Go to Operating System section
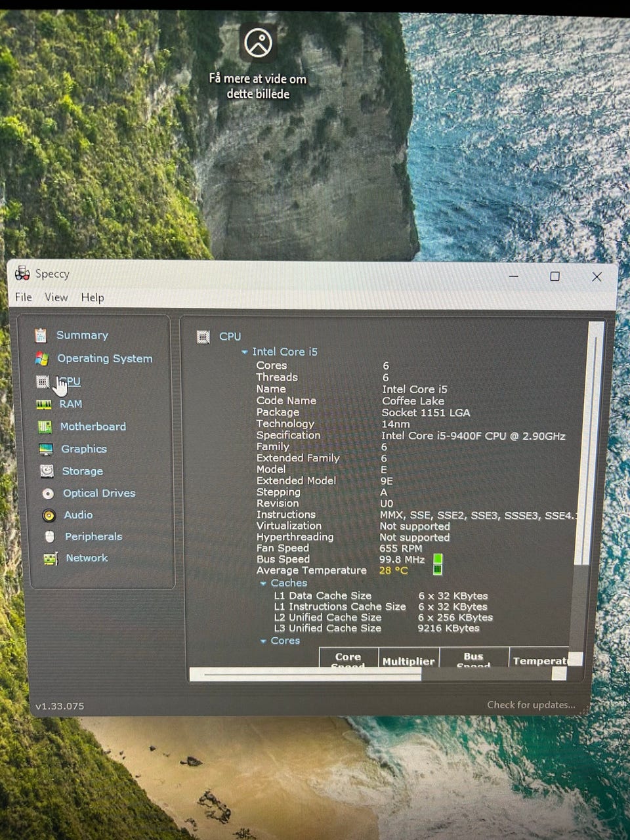Image resolution: width=630 pixels, height=840 pixels. [105, 358]
